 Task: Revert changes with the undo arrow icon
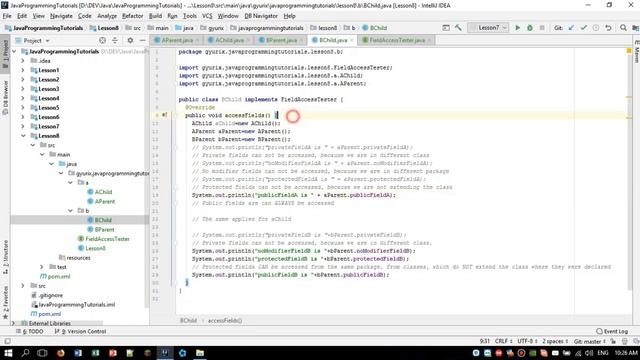[608, 28]
